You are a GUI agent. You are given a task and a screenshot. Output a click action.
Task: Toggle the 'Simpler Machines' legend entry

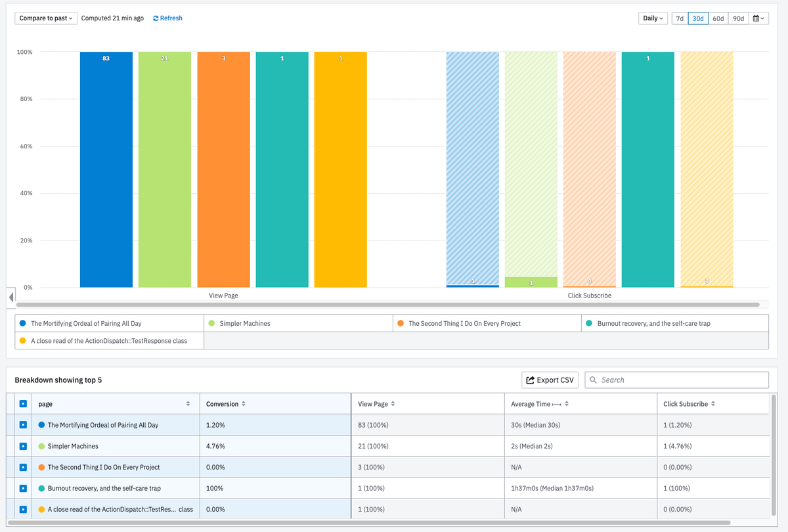(x=243, y=322)
